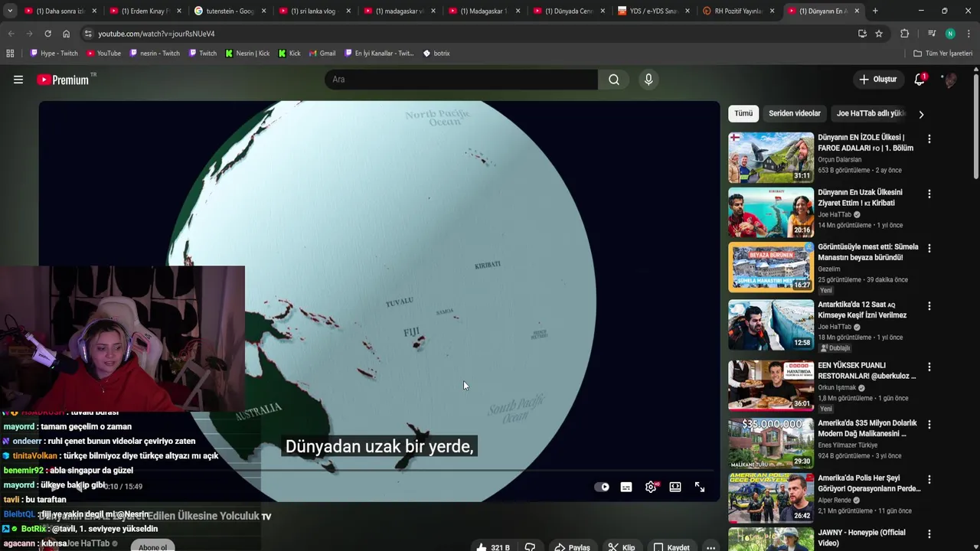This screenshot has width=980, height=551.
Task: Open the Chrome three-dot menu
Action: (x=969, y=34)
